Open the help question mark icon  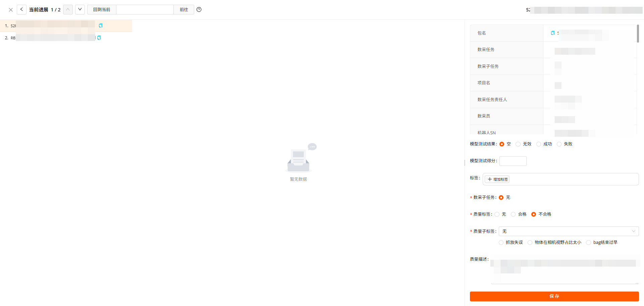tap(199, 9)
